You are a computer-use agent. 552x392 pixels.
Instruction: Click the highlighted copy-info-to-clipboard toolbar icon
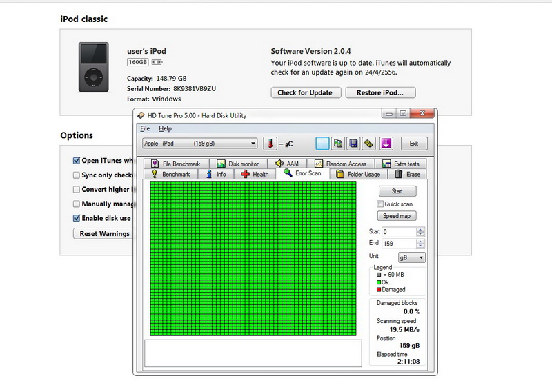[322, 144]
